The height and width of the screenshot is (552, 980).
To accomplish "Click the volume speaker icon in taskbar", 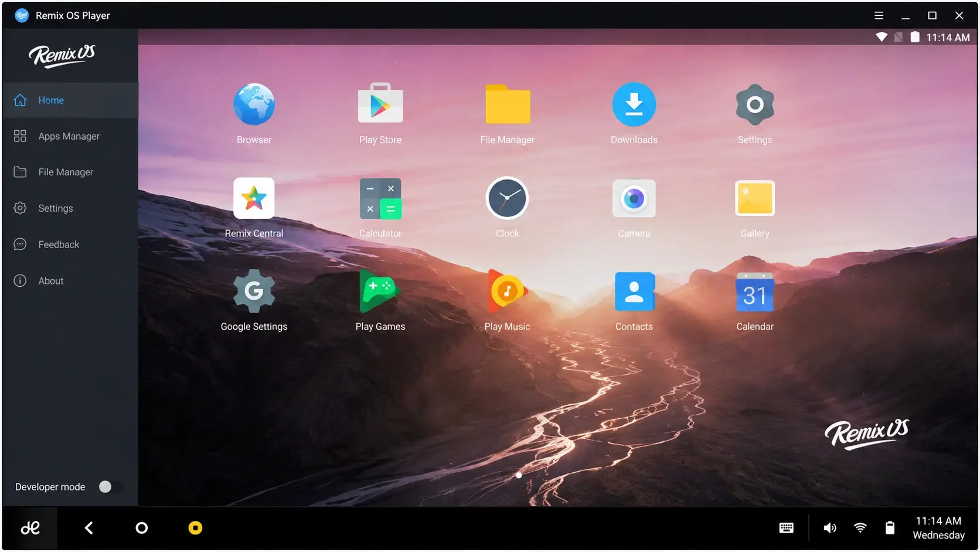I will (829, 528).
